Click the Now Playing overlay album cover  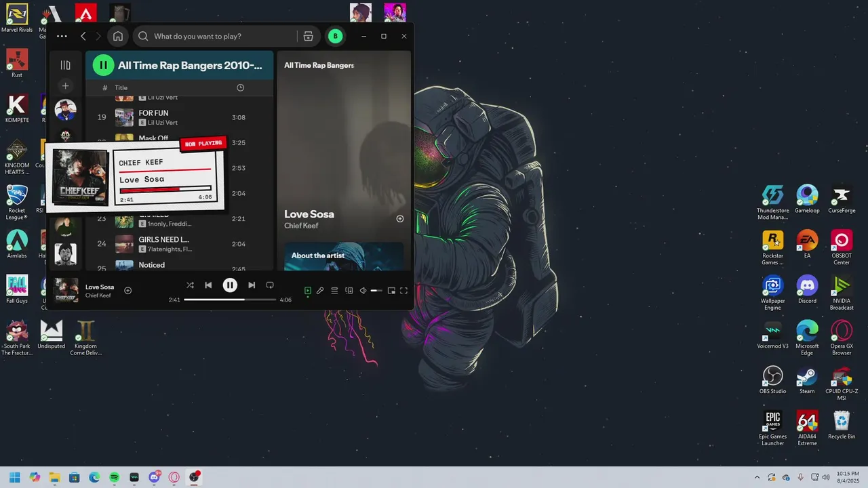coord(80,178)
